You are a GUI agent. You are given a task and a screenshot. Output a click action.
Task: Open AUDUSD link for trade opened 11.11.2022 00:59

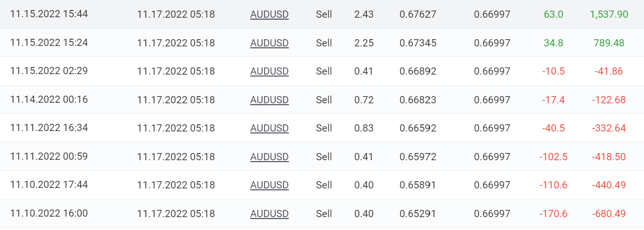(269, 157)
